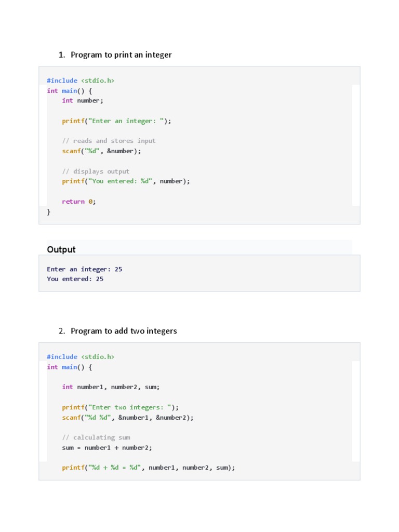Image resolution: width=399 pixels, height=532 pixels.
Task: Click the #include line in the first program
Action: pos(81,81)
